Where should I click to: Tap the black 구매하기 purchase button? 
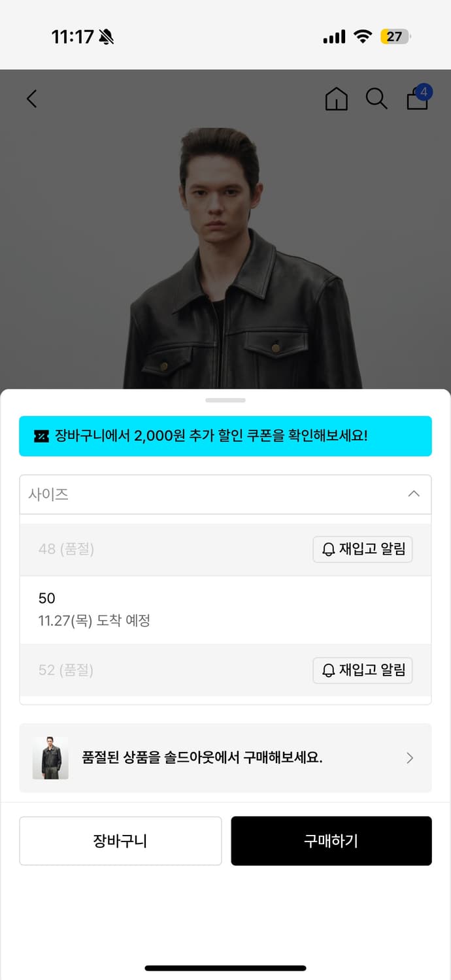(331, 841)
